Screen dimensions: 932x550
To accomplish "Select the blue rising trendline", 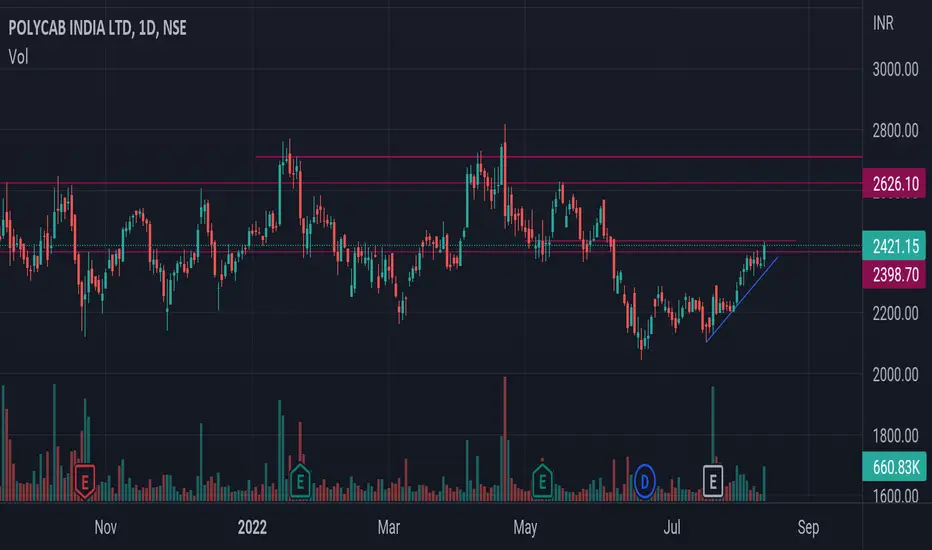I will pyautogui.click(x=742, y=300).
